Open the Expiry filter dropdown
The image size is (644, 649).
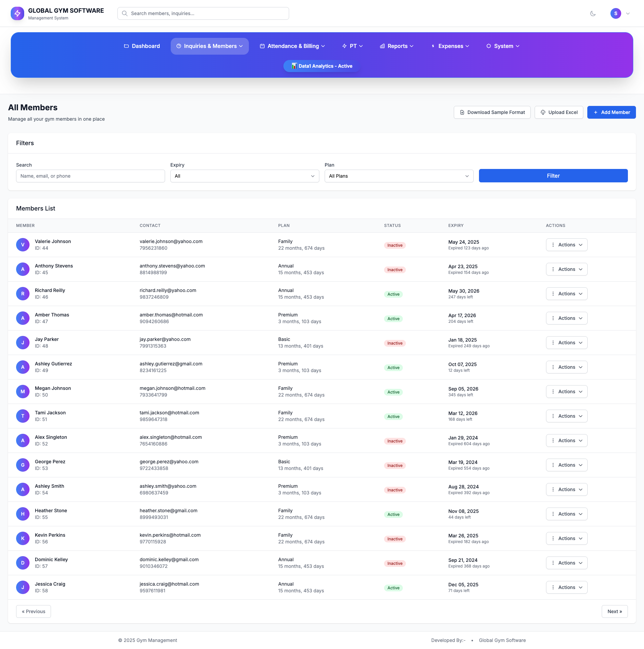(245, 176)
